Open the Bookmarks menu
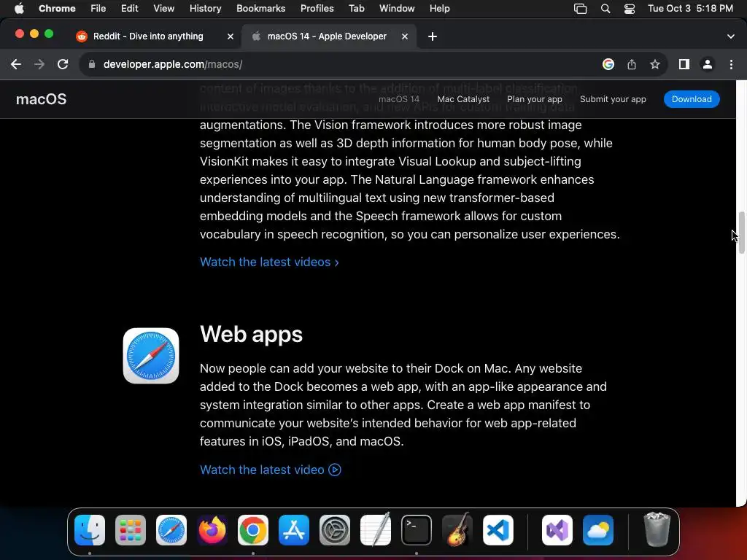This screenshot has width=747, height=560. (260, 9)
